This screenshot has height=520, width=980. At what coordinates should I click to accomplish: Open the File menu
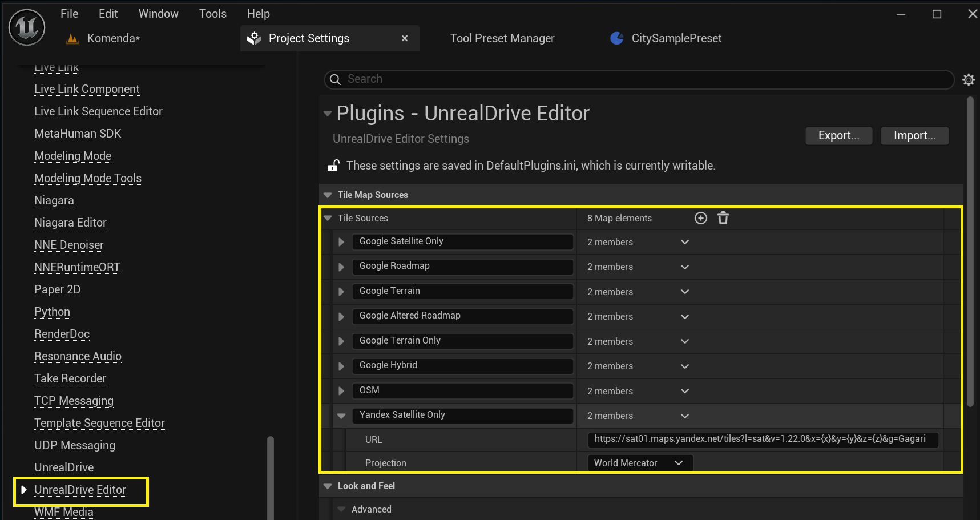pos(70,14)
